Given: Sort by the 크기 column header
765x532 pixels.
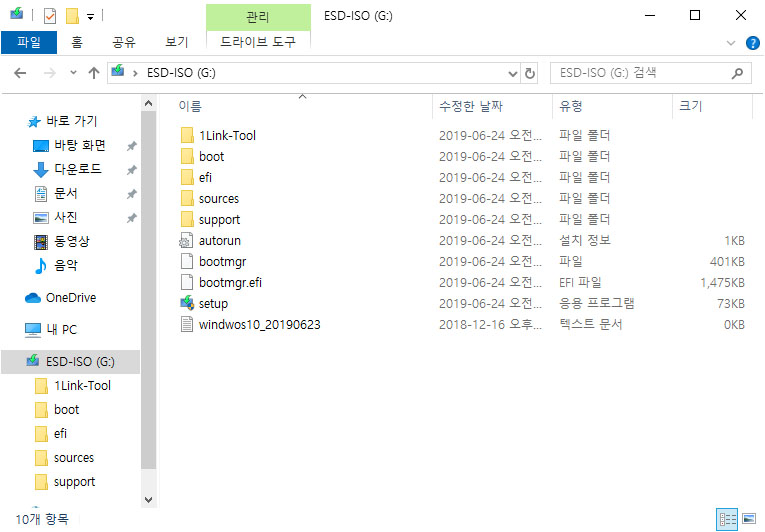Looking at the screenshot, I should 690,106.
